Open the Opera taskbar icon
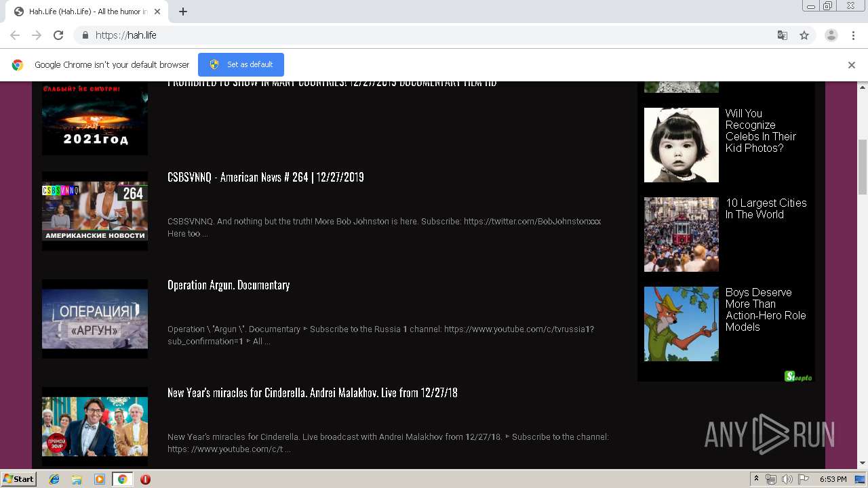This screenshot has width=868, height=488. tap(145, 479)
